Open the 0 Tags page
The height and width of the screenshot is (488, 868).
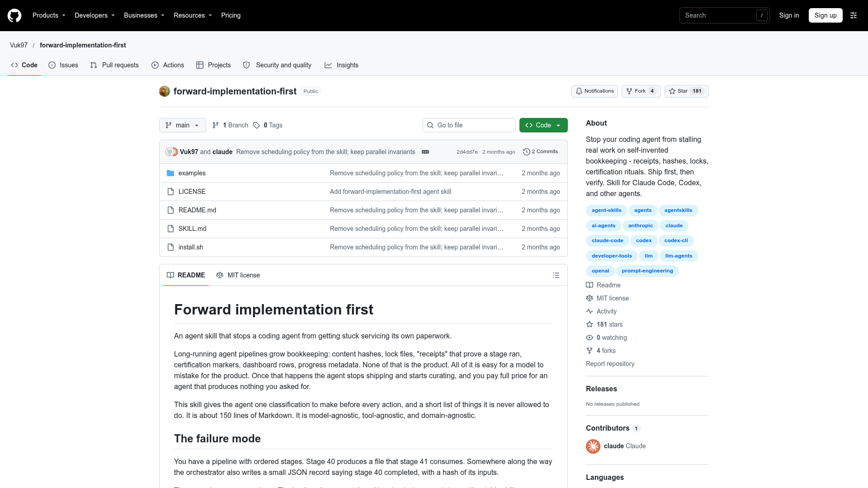(268, 125)
